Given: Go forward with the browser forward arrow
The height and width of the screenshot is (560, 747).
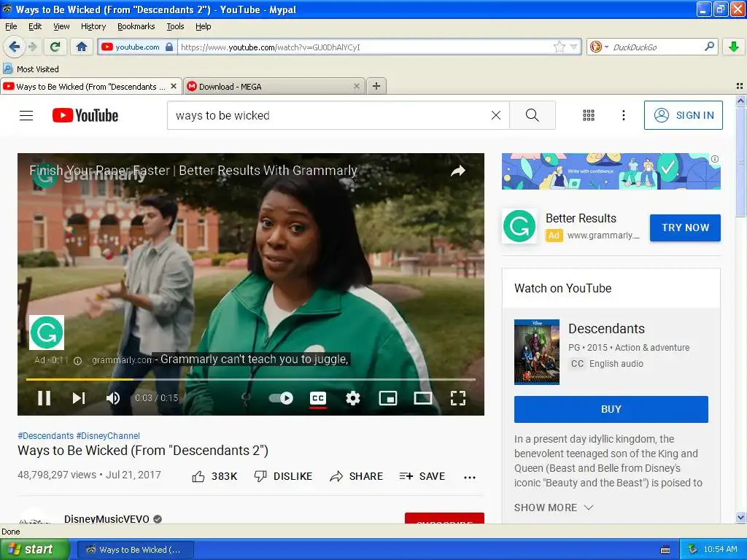Looking at the screenshot, I should (x=32, y=47).
